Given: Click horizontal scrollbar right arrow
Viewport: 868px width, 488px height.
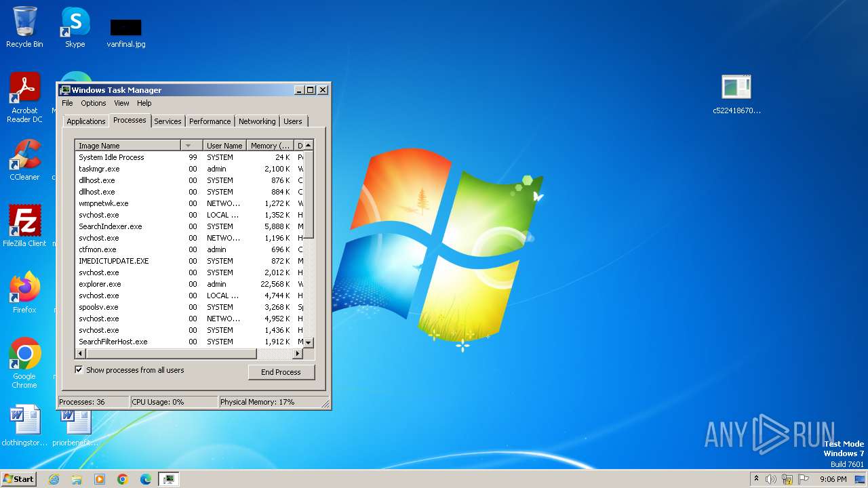Looking at the screenshot, I should click(297, 354).
